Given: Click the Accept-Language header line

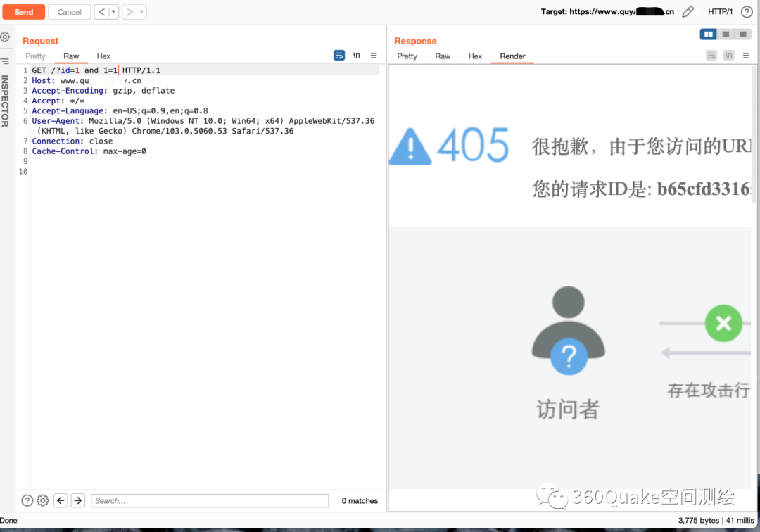Looking at the screenshot, I should click(x=120, y=110).
